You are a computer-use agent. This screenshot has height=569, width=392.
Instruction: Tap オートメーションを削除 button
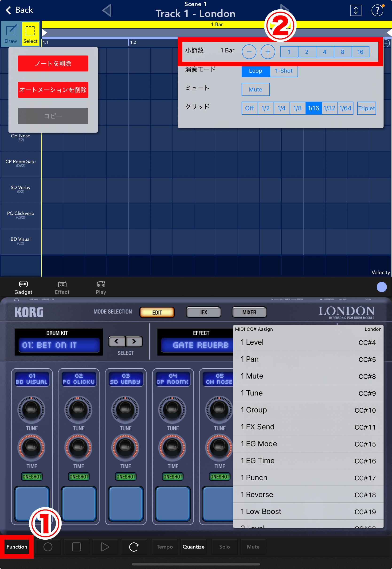[53, 90]
